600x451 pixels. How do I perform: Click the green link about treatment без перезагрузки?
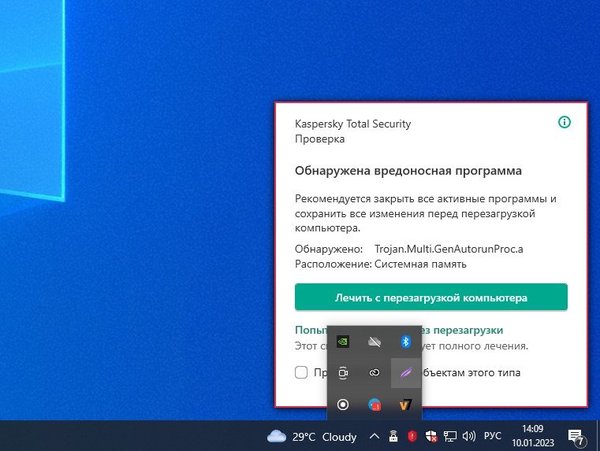pos(399,330)
